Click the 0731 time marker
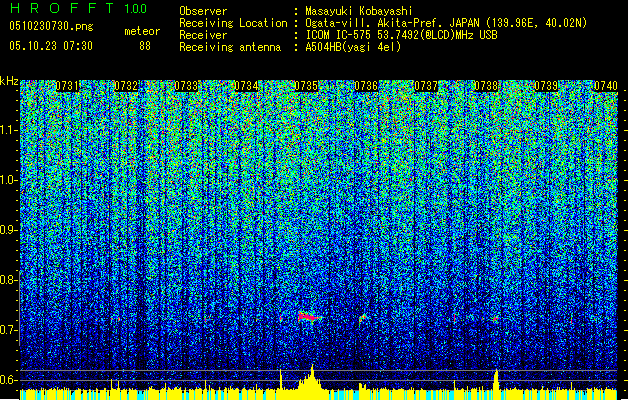The height and width of the screenshot is (400, 629). click(x=67, y=86)
